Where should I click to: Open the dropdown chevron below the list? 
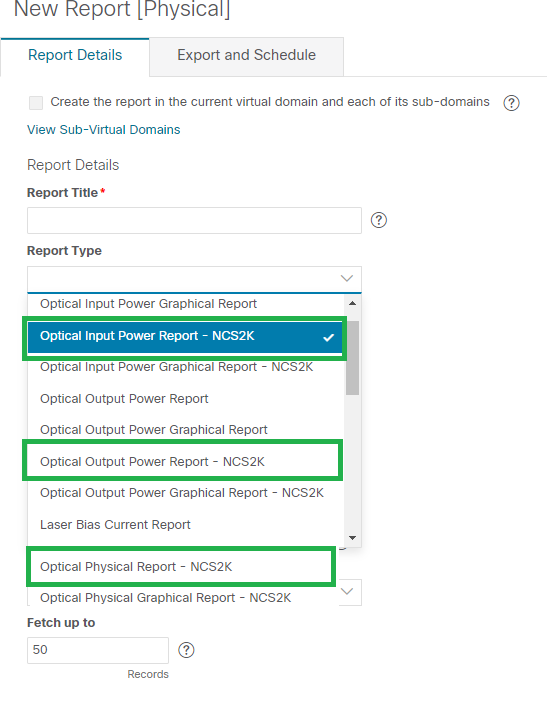tap(347, 591)
